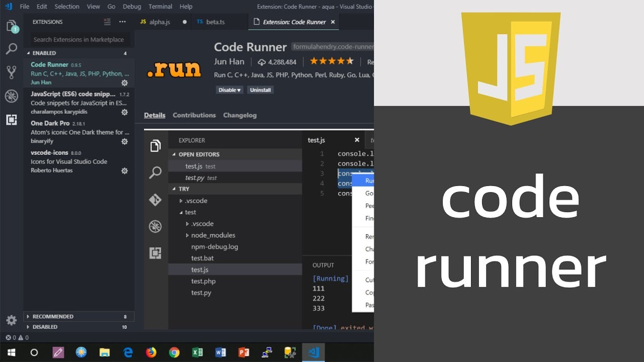
Task: Open the Selection menu
Action: point(67,7)
